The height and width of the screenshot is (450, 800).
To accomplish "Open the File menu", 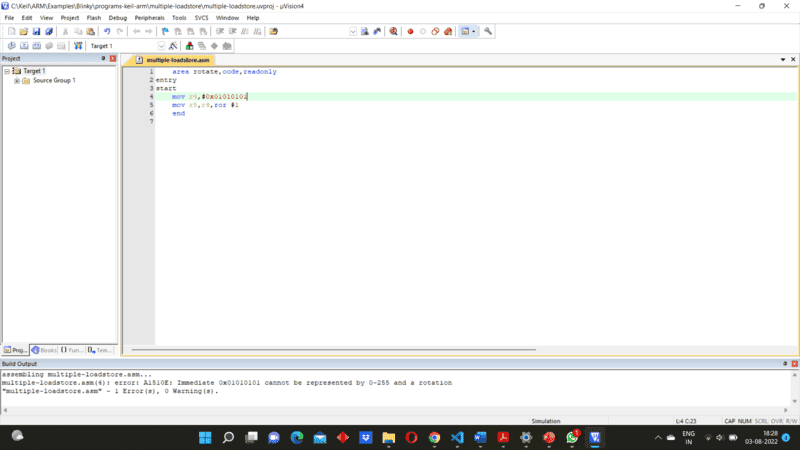I will click(x=9, y=18).
